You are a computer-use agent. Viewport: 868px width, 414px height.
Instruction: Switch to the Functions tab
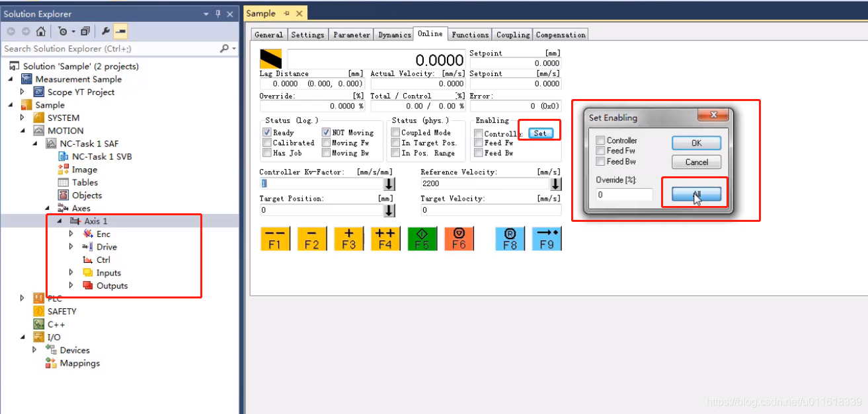(471, 35)
